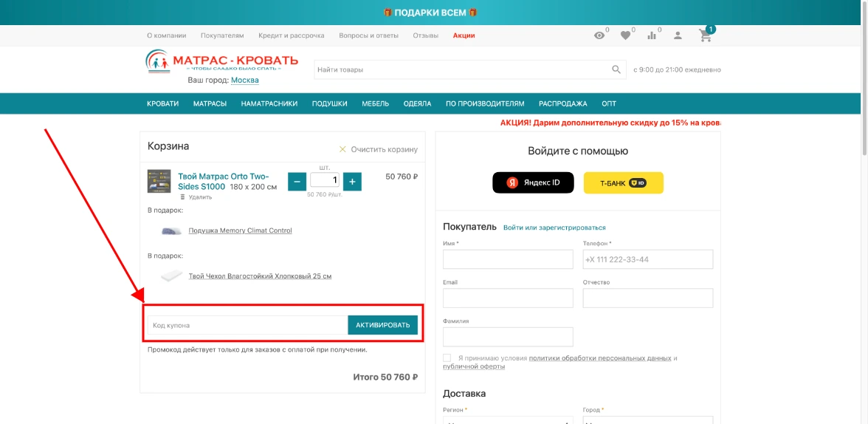
Task: Click into the Код купона field
Action: [247, 325]
